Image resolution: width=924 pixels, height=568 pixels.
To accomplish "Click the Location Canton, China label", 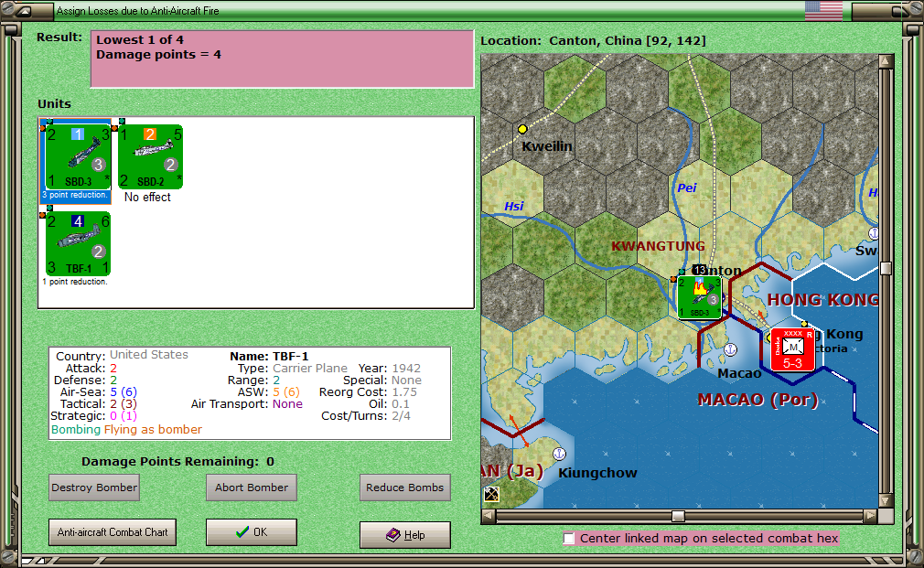I will [593, 40].
